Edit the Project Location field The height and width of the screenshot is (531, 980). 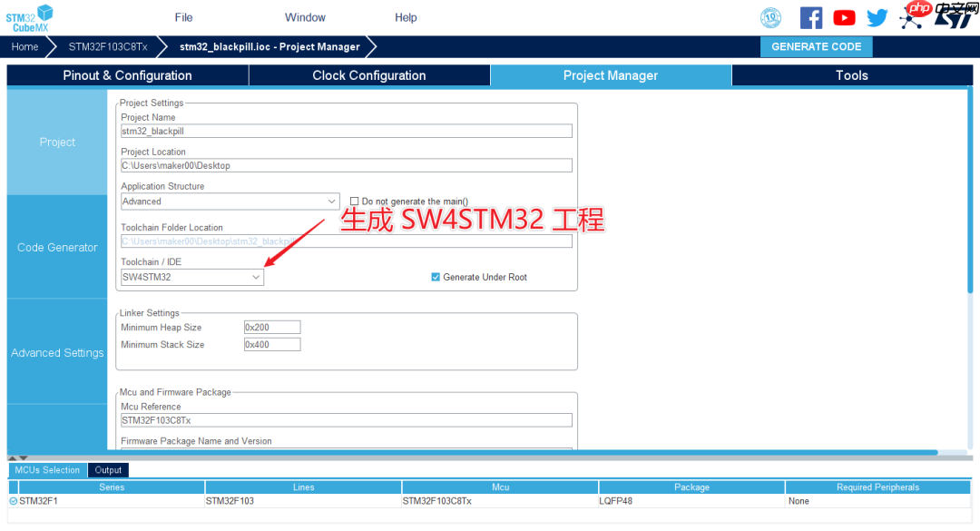point(347,165)
